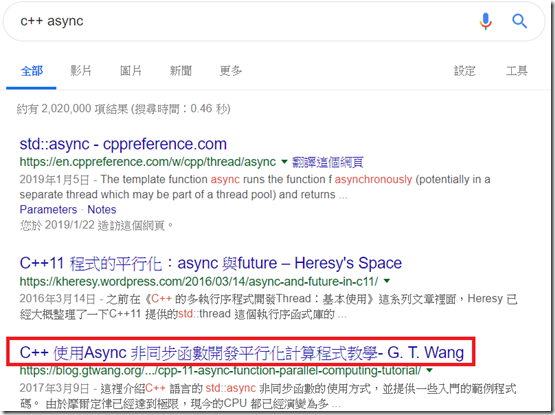This screenshot has width=555, height=415.
Task: Open G. T. Wang Async tutorial result
Action: pyautogui.click(x=241, y=353)
